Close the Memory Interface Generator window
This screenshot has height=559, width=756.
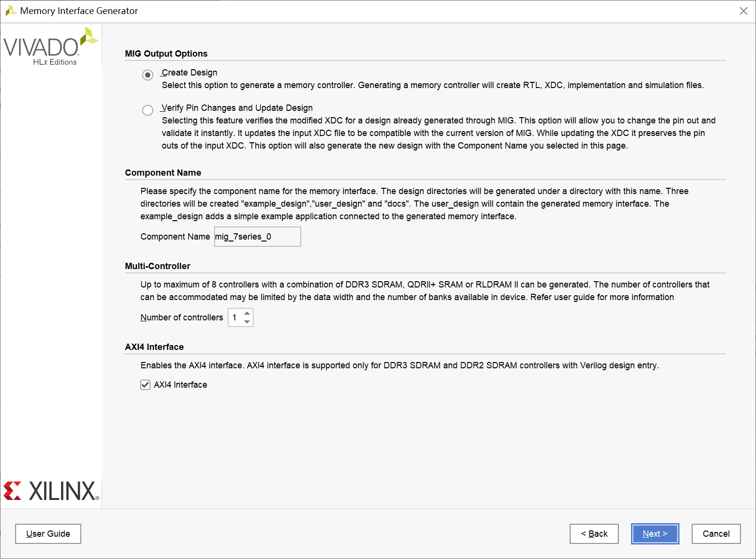[743, 11]
